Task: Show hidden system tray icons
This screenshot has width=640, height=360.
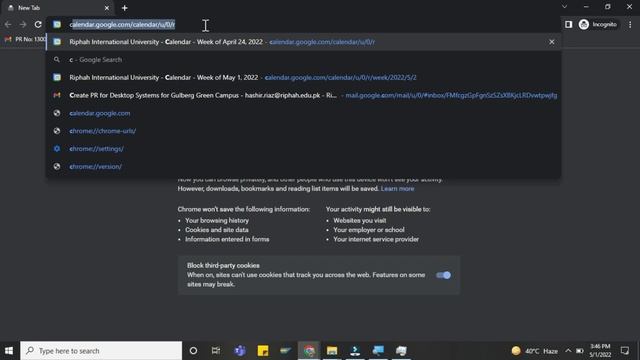Action: [568, 351]
